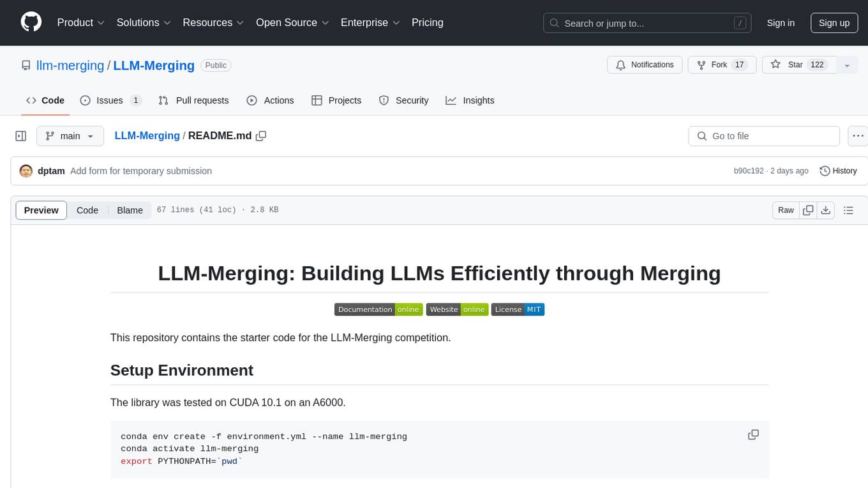Copy raw file contents
The image size is (868, 488).
coord(808,210)
